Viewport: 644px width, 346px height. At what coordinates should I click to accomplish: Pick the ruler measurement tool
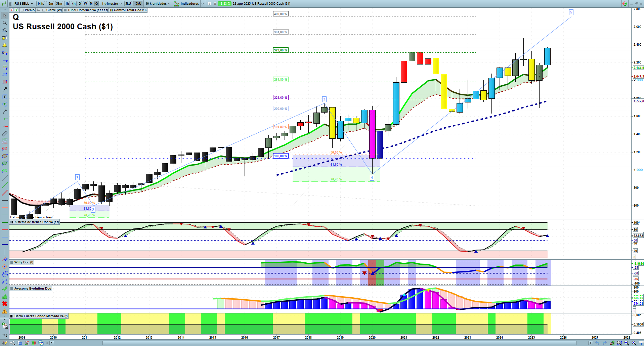5,134
